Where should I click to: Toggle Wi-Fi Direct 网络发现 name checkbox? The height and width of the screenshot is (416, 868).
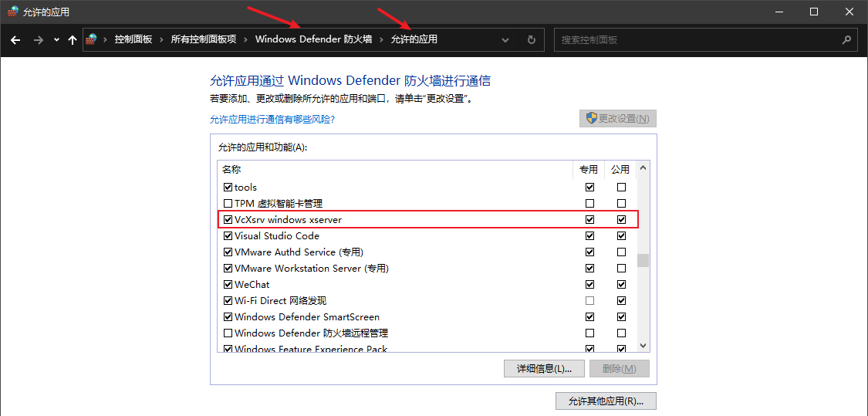pyautogui.click(x=228, y=301)
